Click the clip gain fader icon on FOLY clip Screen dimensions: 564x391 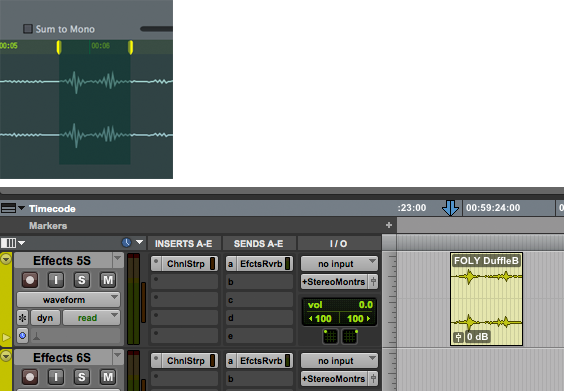(x=458, y=337)
